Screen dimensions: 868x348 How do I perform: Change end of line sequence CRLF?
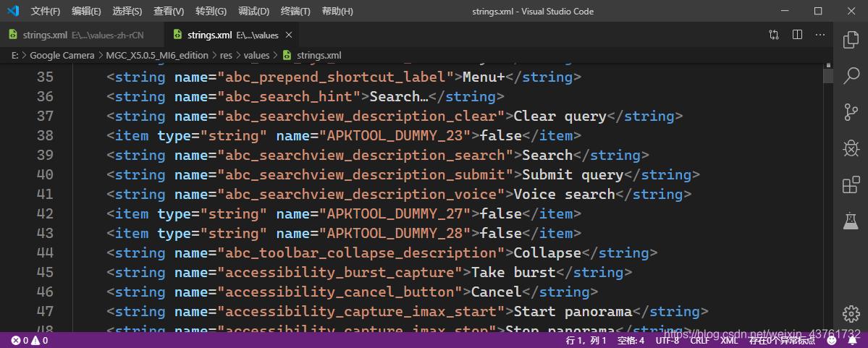click(x=700, y=340)
